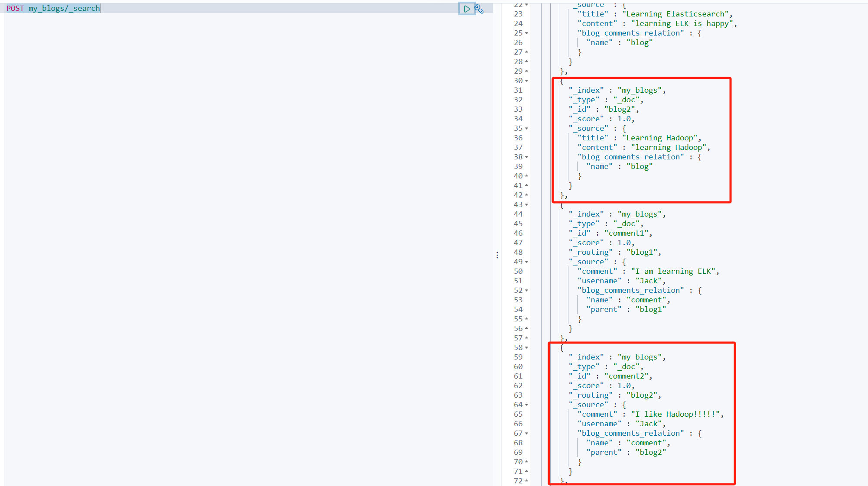Click the "_index" : "my_blogs" on line 59
The width and height of the screenshot is (868, 486).
617,357
